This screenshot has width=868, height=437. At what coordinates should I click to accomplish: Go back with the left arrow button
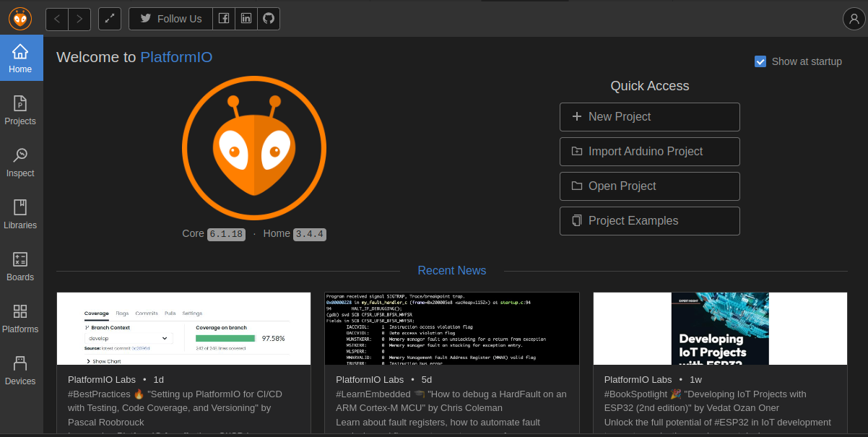(57, 19)
